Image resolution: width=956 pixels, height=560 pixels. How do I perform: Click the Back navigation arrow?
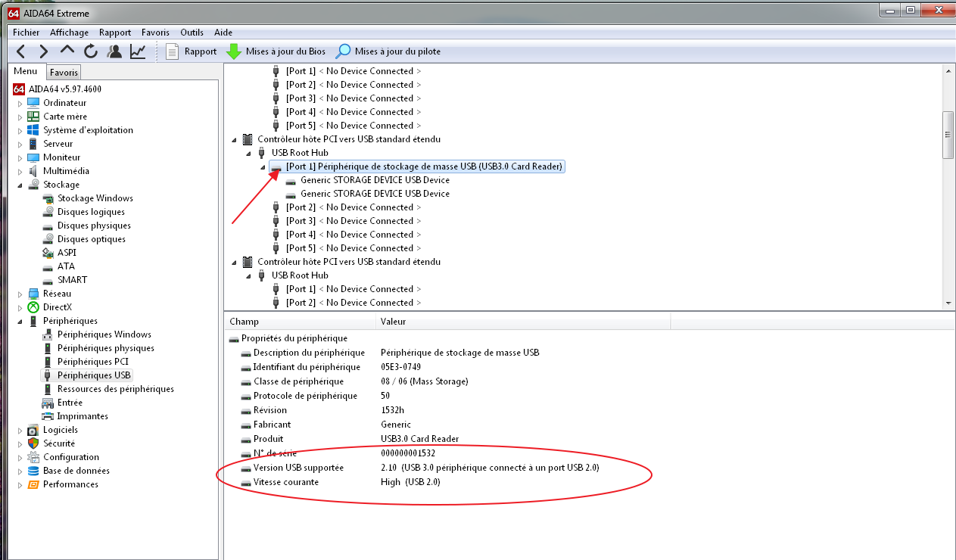[20, 51]
